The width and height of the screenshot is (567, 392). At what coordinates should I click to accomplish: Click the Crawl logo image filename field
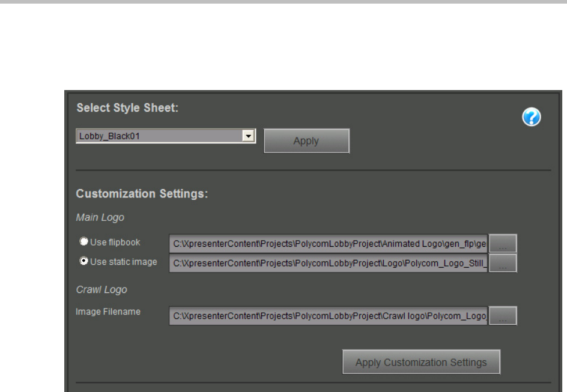pos(329,316)
